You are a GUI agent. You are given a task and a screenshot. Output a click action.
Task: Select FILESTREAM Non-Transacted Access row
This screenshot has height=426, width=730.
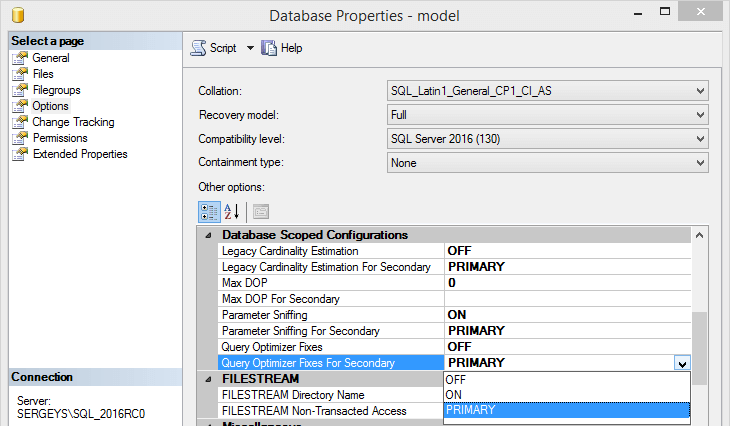click(331, 411)
